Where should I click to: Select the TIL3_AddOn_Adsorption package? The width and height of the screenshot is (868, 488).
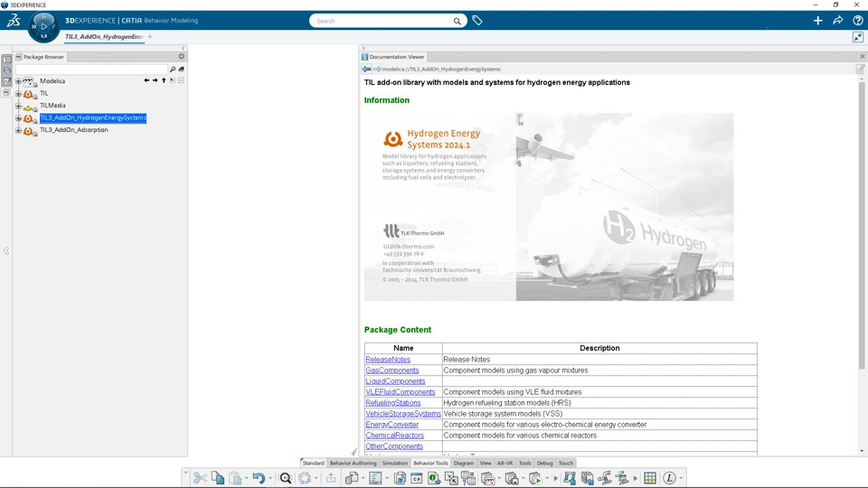tap(73, 130)
